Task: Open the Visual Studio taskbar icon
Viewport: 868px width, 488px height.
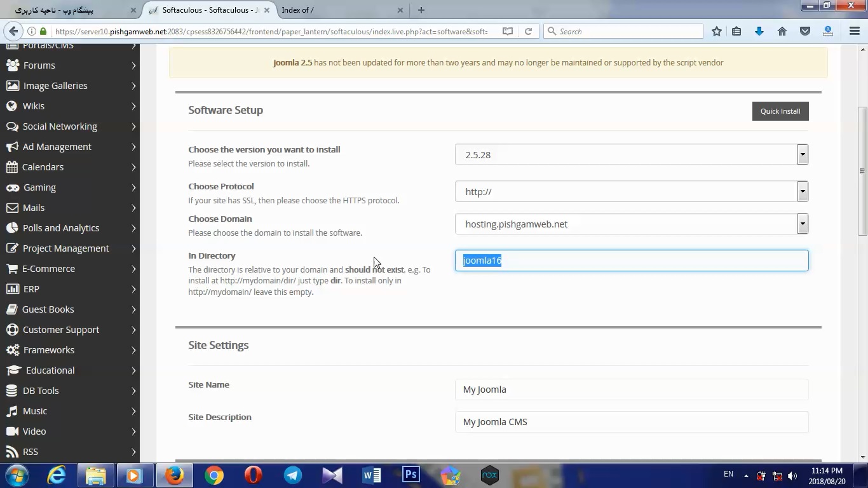Action: 332,475
